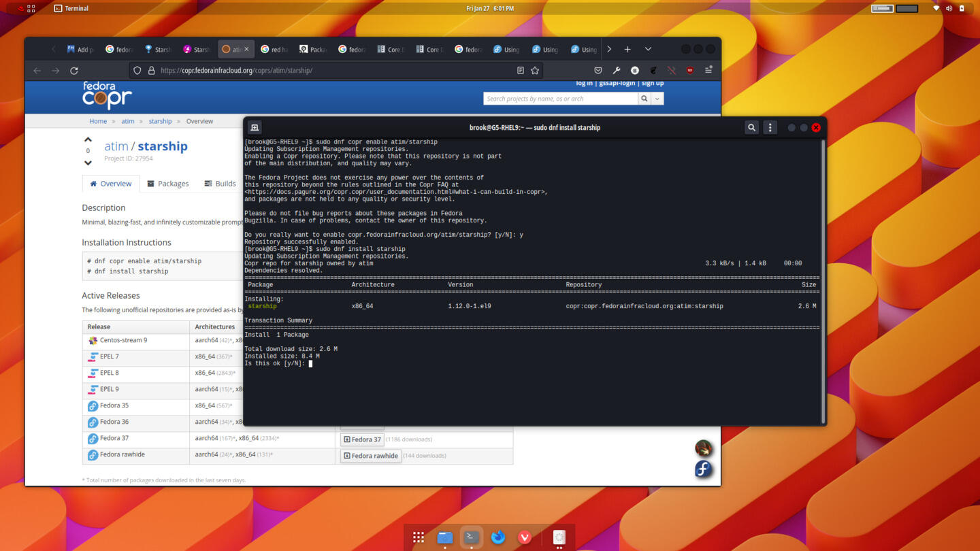Open Terminal menu in top bar
The image size is (980, 551).
pyautogui.click(x=71, y=8)
